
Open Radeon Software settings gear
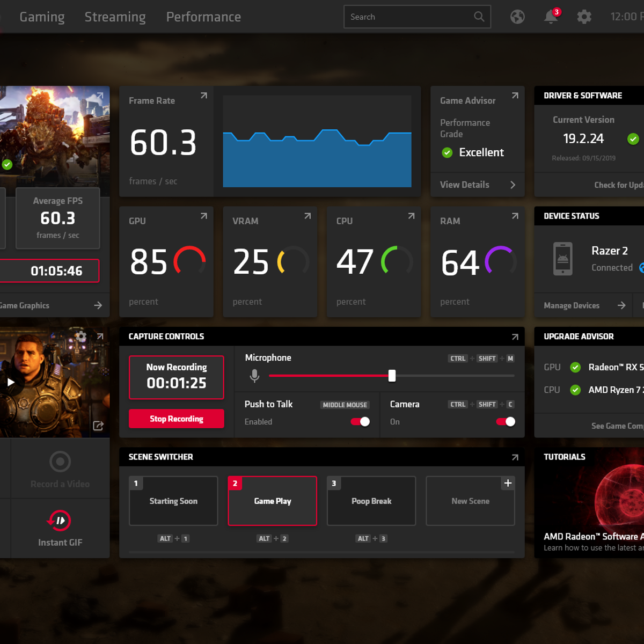(584, 17)
